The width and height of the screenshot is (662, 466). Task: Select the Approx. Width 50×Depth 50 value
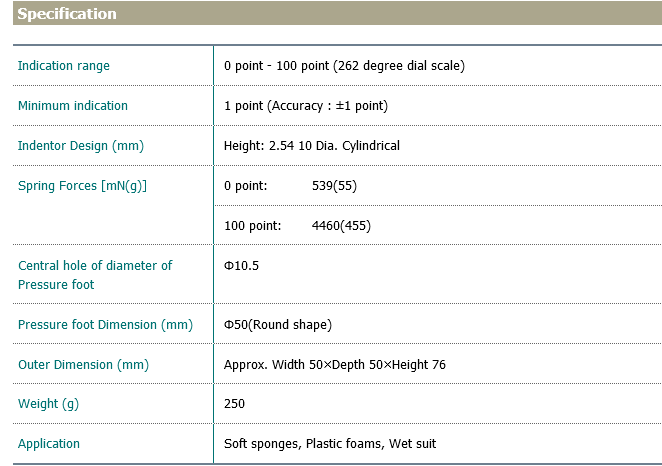click(334, 365)
